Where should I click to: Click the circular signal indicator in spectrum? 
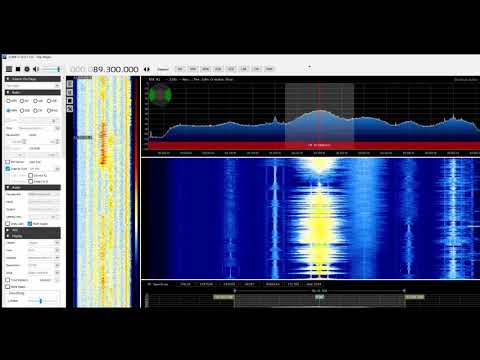(x=160, y=95)
